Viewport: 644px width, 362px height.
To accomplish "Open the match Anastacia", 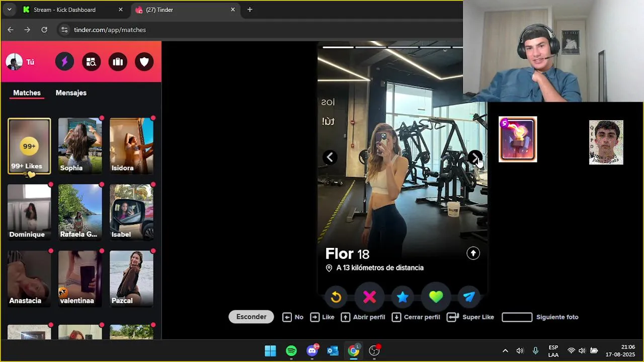I will pos(29,279).
